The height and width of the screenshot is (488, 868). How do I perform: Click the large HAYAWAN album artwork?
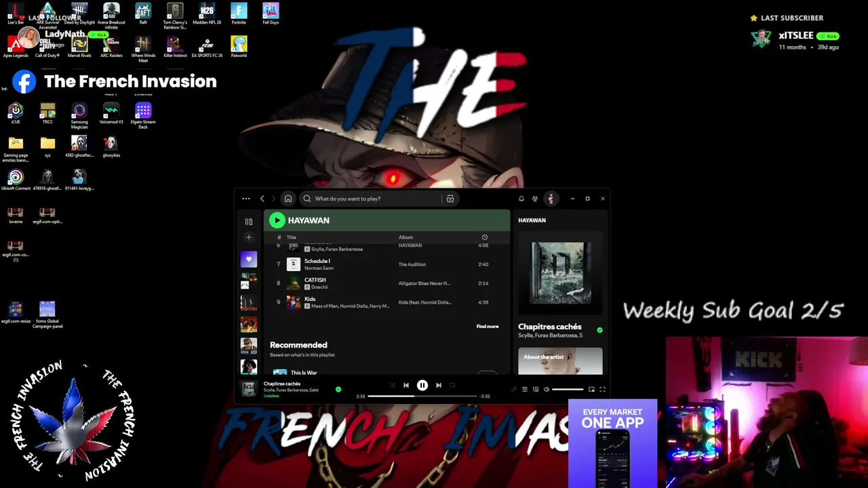[x=560, y=272]
